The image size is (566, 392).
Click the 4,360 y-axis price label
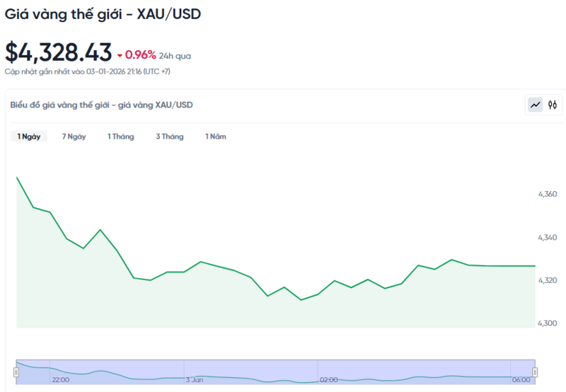pyautogui.click(x=548, y=194)
